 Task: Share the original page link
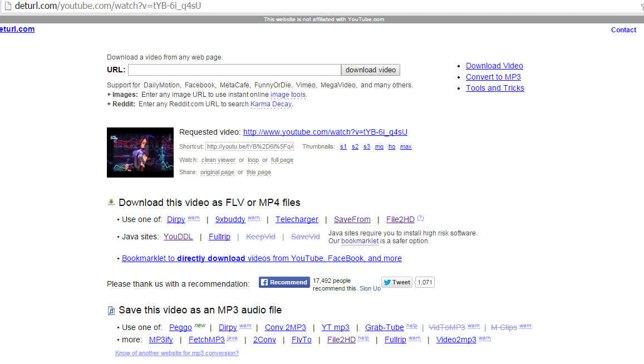pyautogui.click(x=217, y=173)
